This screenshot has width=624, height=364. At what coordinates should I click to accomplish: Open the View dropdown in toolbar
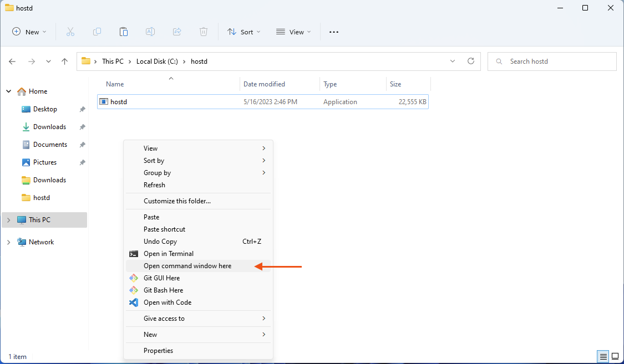(293, 32)
